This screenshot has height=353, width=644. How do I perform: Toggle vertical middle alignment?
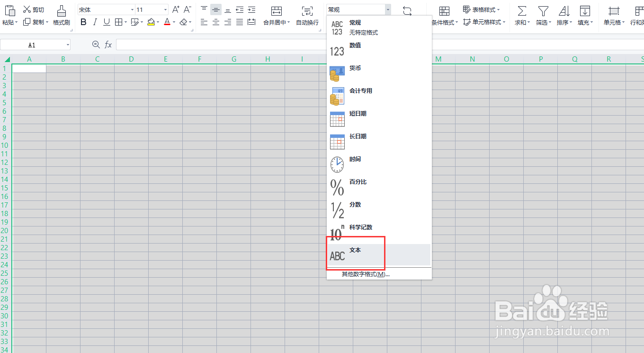click(x=216, y=9)
